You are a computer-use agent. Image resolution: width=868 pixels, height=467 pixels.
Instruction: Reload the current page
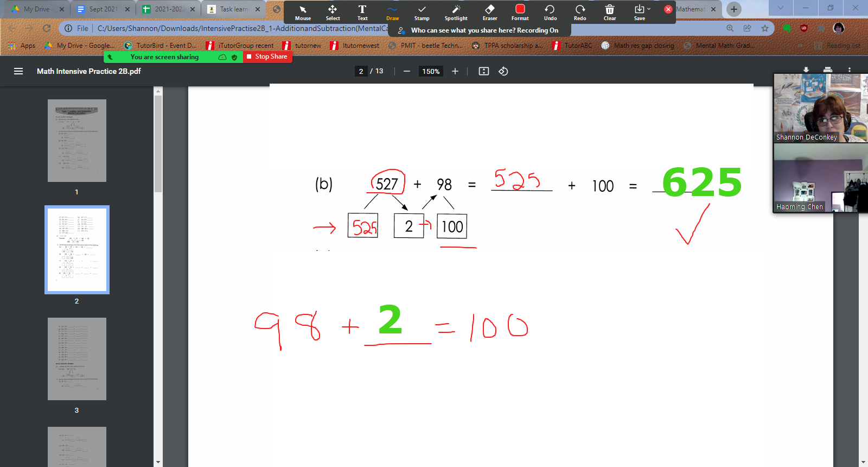click(x=47, y=28)
